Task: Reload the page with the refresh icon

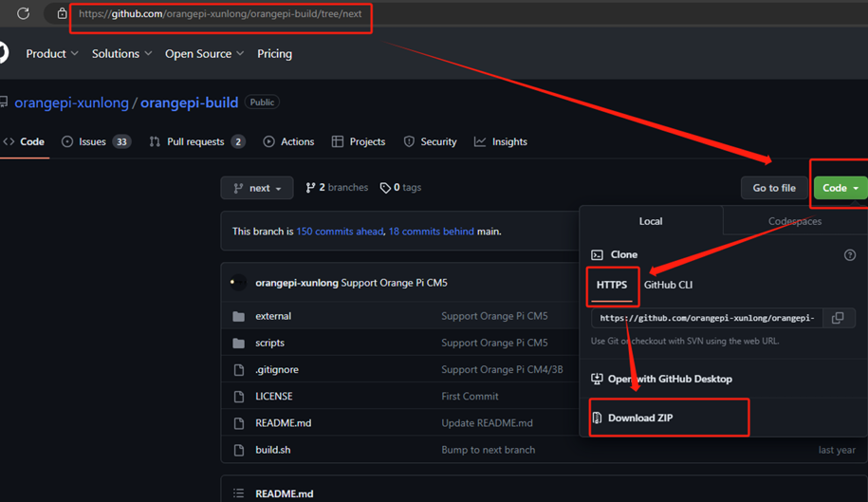Action: pos(23,13)
